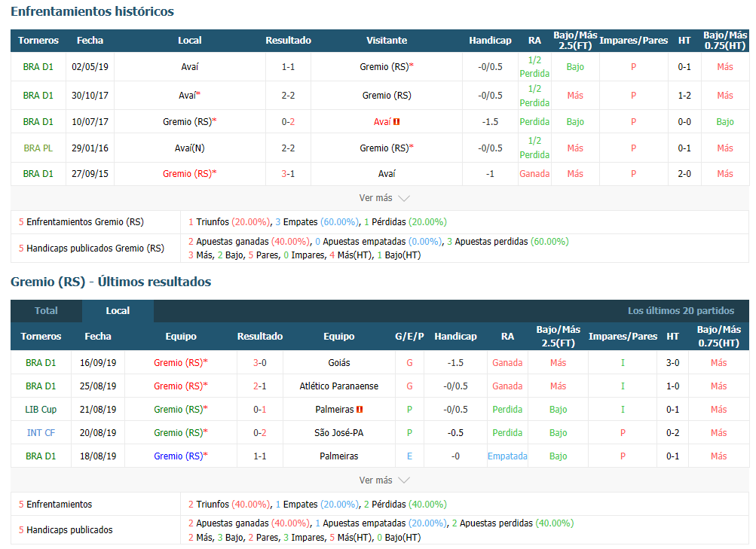
Task: Click Avaí(N) local team on 29/01/16
Action: 189,148
